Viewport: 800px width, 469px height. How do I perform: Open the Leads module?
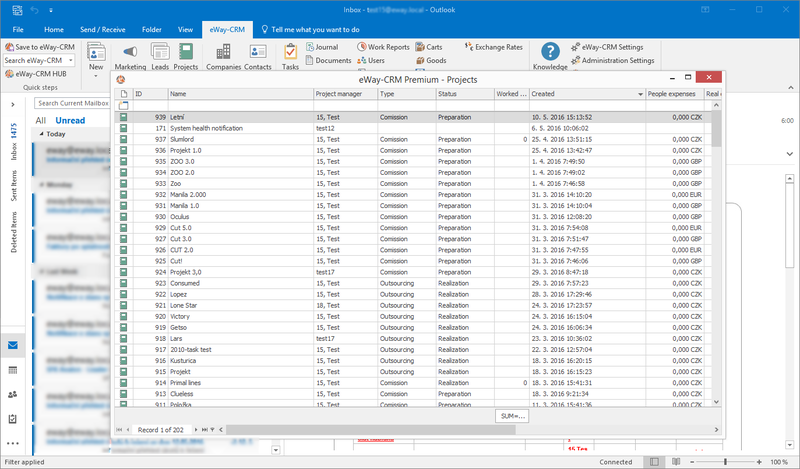[x=160, y=56]
